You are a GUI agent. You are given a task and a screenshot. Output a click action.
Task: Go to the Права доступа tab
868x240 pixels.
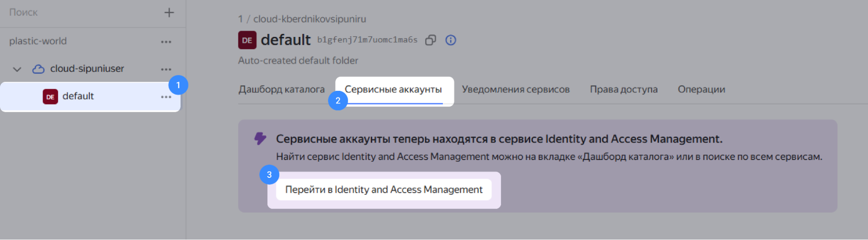pos(624,89)
